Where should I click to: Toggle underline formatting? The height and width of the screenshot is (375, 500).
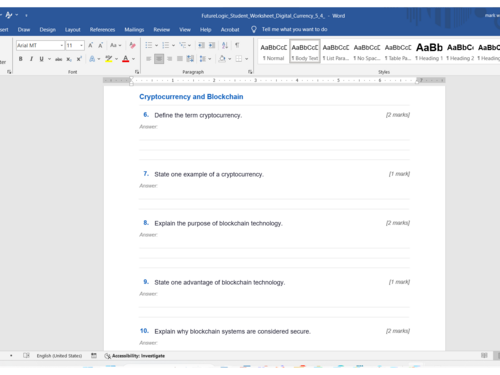pyautogui.click(x=41, y=59)
